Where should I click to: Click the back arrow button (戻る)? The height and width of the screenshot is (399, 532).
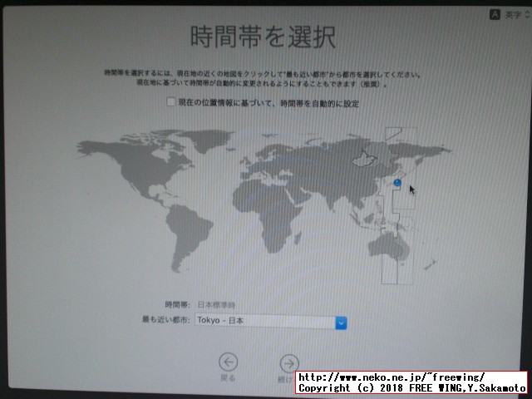[228, 362]
